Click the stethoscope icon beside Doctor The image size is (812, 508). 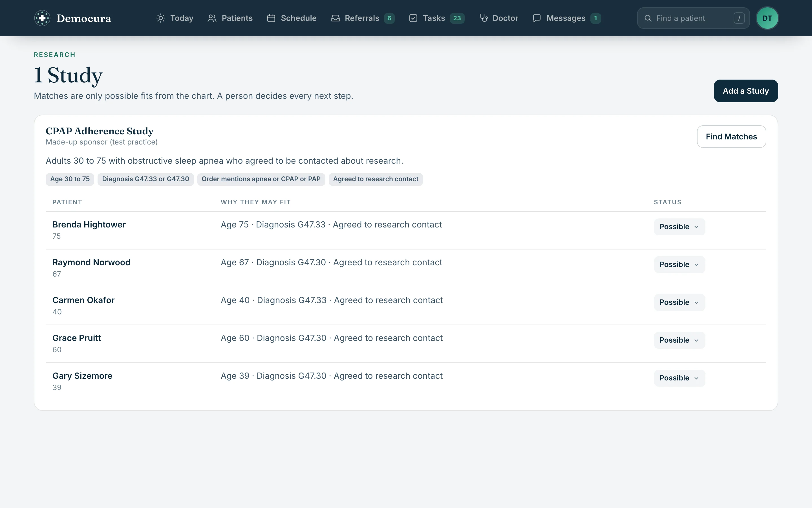pos(484,18)
